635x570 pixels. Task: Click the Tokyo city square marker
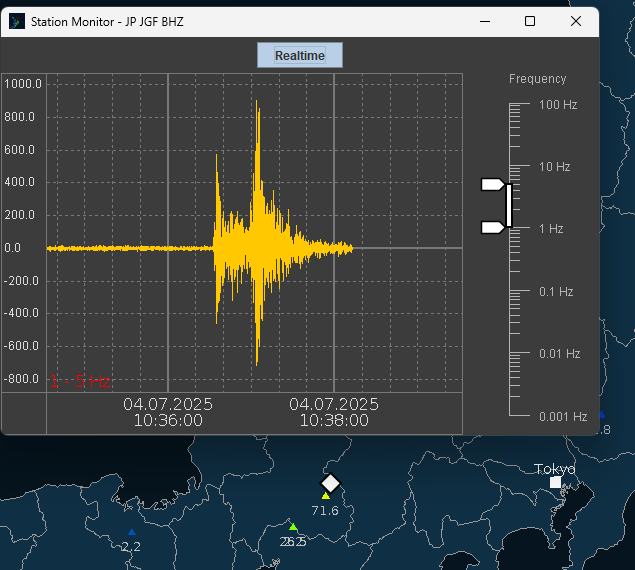click(x=556, y=482)
